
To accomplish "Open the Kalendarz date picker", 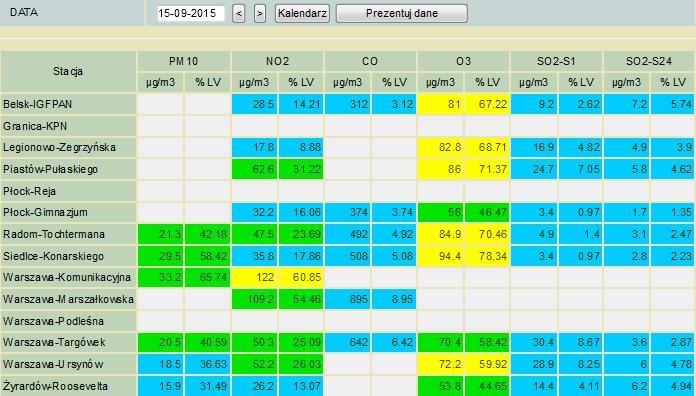I will [302, 13].
